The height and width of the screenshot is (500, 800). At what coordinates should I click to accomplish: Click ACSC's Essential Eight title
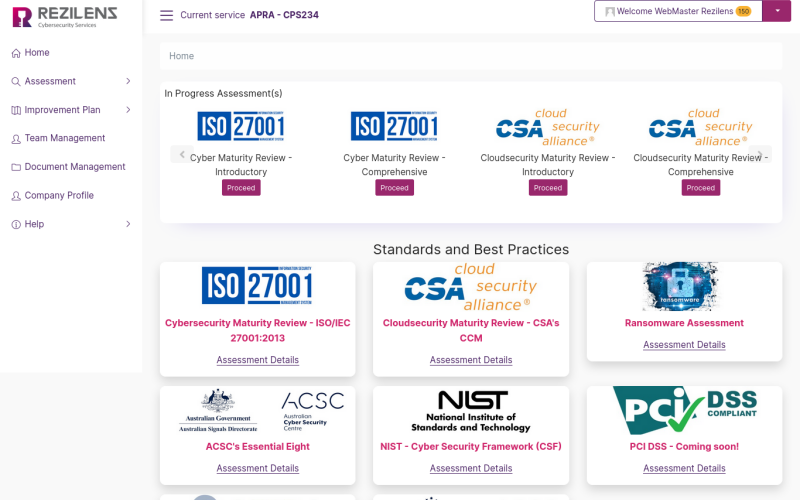pos(257,446)
